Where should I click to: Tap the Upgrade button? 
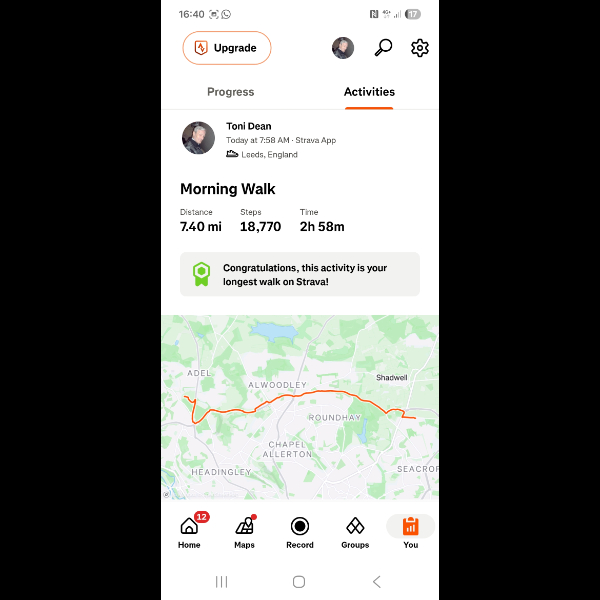coord(227,48)
